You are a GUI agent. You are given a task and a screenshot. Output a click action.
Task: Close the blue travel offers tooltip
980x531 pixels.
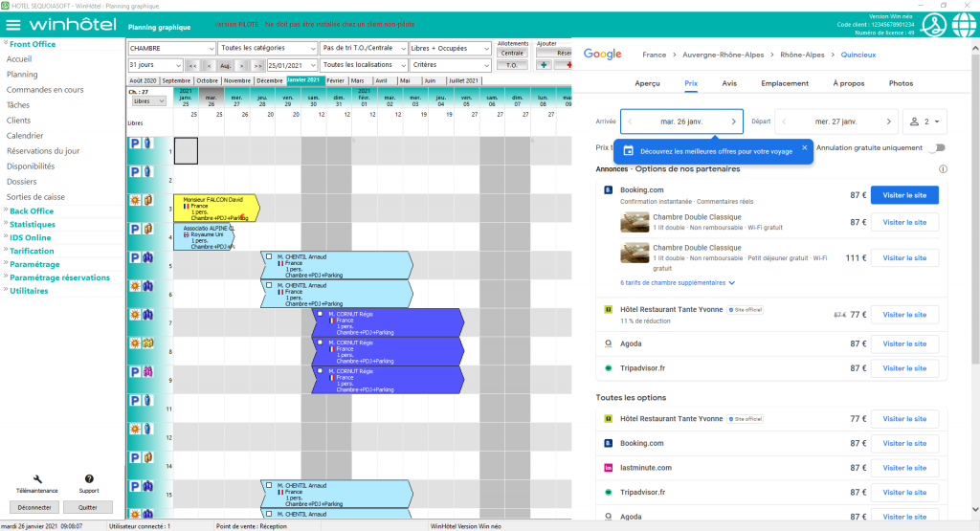[x=805, y=147]
